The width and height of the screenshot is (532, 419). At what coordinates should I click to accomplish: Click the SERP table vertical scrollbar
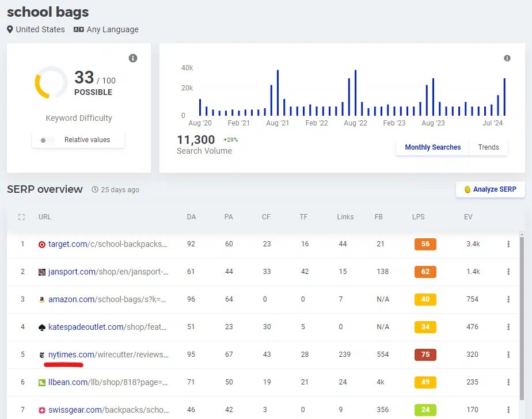(x=522, y=318)
